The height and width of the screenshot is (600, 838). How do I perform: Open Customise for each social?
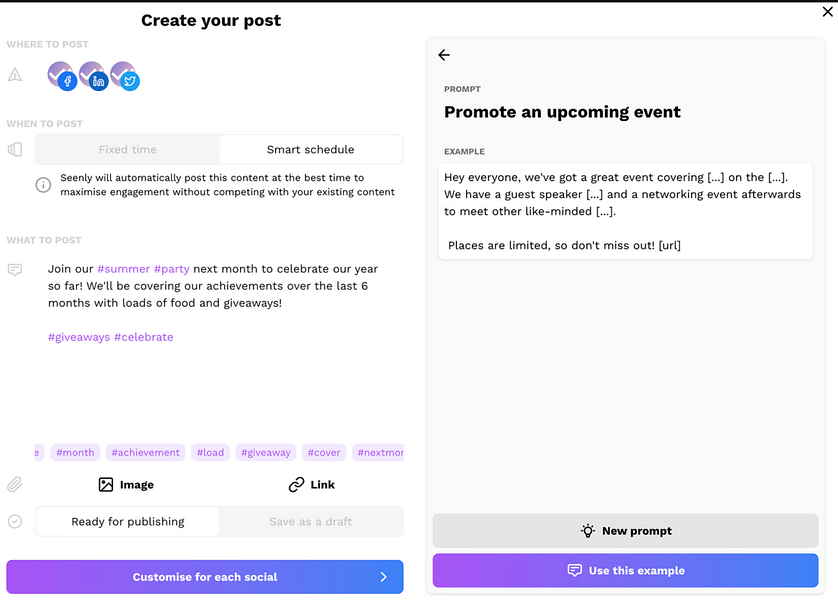tap(205, 577)
